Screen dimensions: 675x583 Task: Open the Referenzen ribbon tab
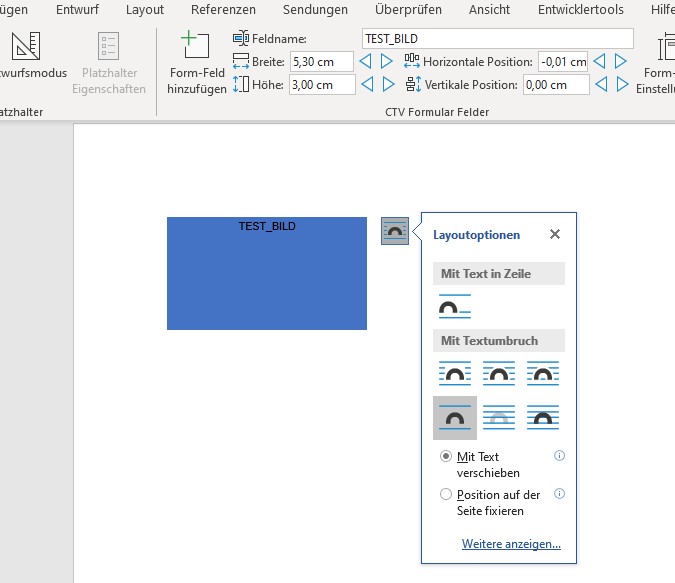point(223,10)
